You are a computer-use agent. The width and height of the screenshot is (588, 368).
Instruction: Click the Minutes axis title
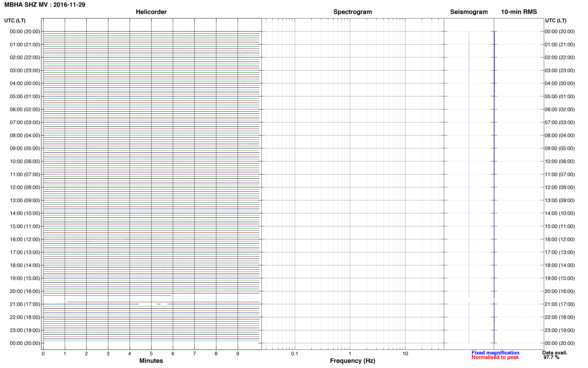[151, 361]
